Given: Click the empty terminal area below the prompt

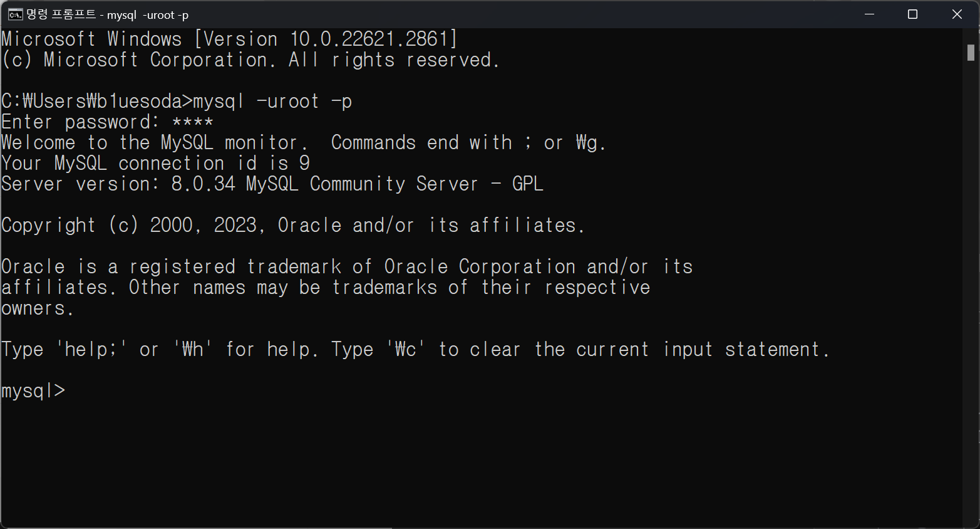Looking at the screenshot, I should (481, 464).
